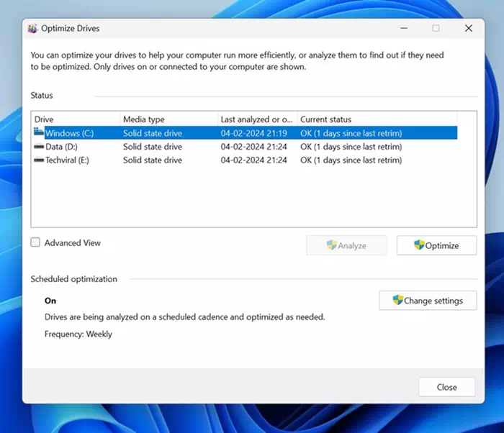The height and width of the screenshot is (433, 504).
Task: Click Techviral (E:) Solid state drive cell
Action: pyautogui.click(x=153, y=160)
